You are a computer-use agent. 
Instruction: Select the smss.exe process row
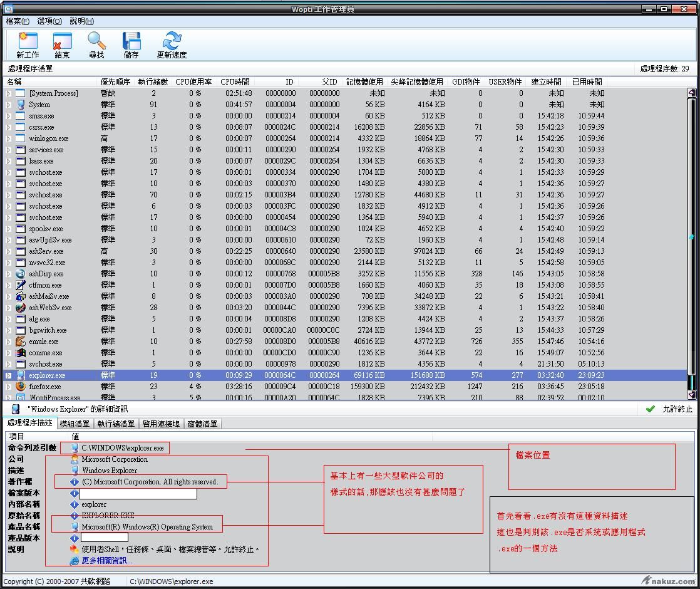click(x=345, y=116)
